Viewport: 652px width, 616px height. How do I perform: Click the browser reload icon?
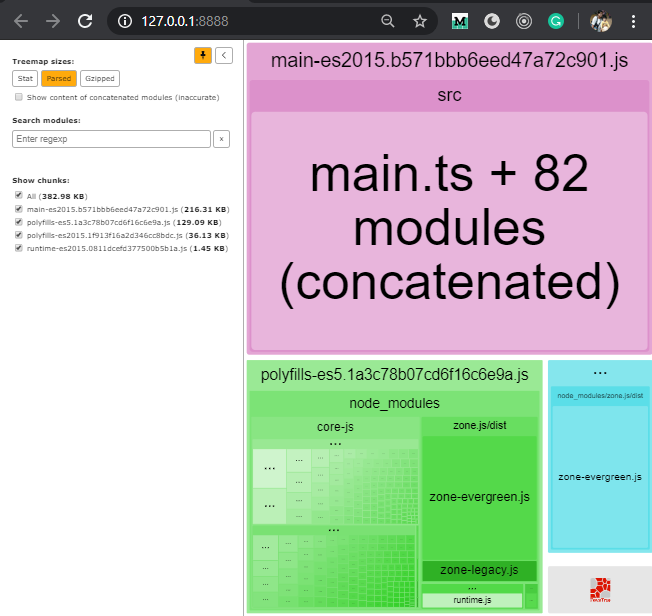(x=86, y=21)
